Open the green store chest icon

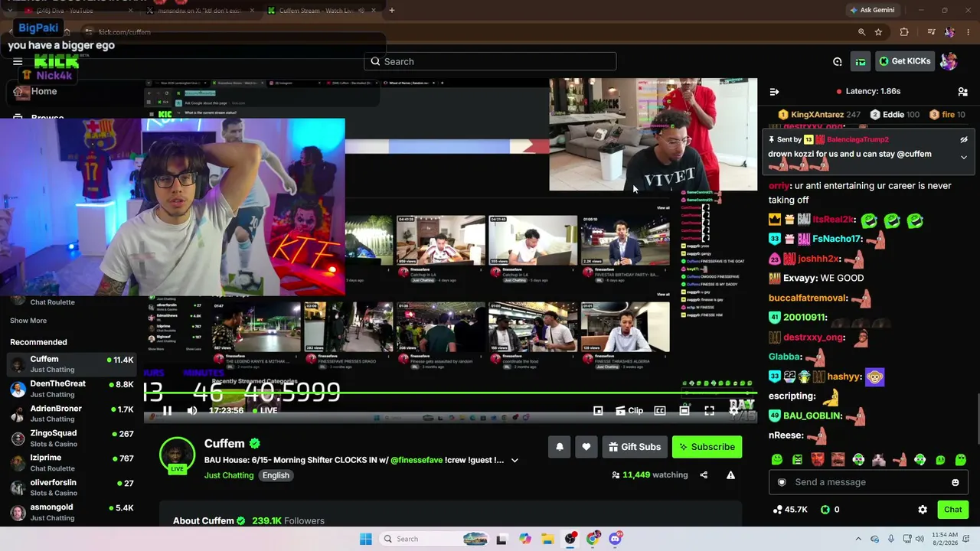click(x=861, y=61)
